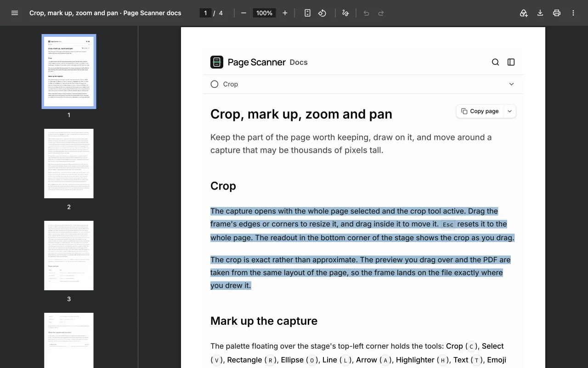Click the 'Rectangle' tool name in text
Screen dimensions: 588x368
point(244,360)
